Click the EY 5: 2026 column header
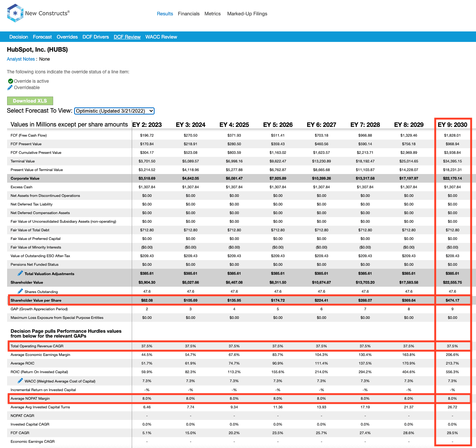 pos(278,125)
